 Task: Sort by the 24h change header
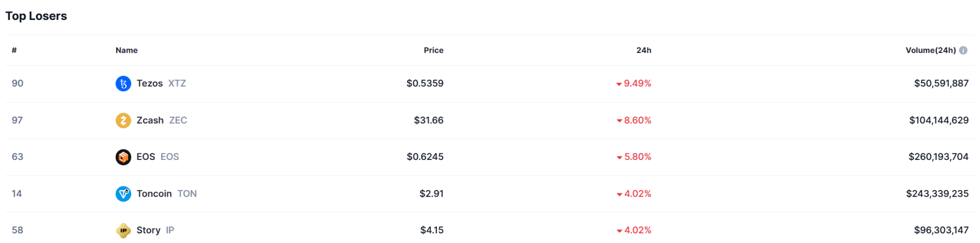643,50
